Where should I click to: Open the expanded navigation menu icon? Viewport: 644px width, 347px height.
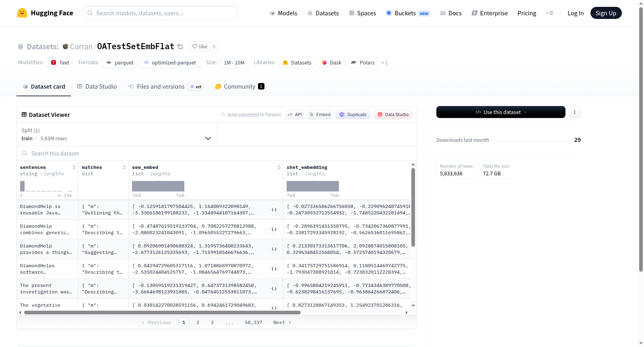[549, 13]
